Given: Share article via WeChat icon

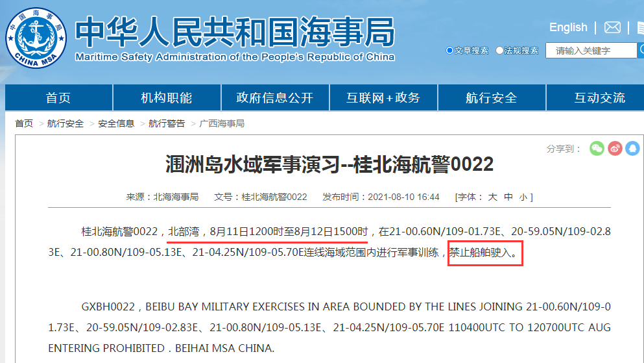Looking at the screenshot, I should point(597,149).
